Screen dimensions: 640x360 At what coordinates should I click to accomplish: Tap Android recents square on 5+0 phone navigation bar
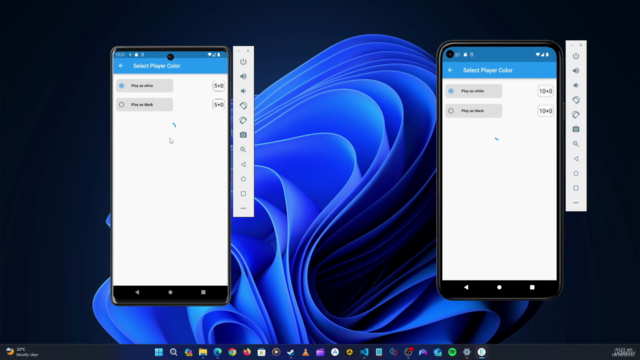click(203, 292)
